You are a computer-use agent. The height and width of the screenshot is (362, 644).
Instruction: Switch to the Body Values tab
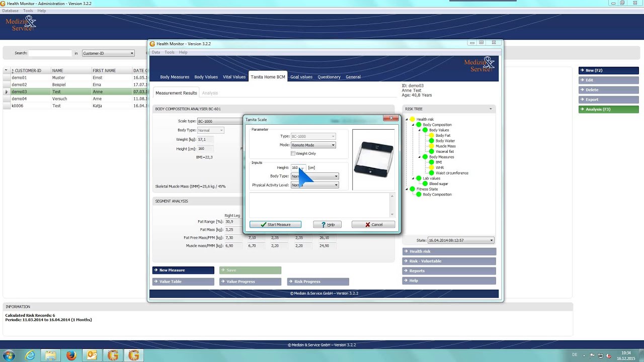(x=206, y=77)
